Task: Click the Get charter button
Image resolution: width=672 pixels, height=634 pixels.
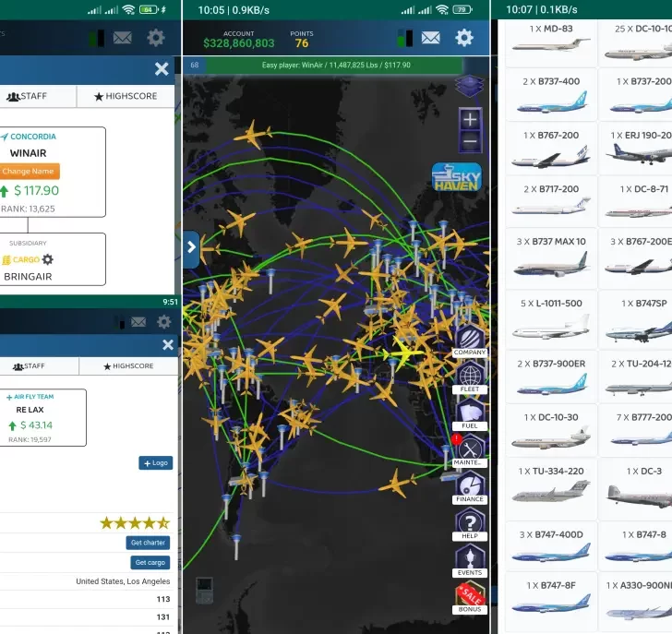Action: coord(148,543)
